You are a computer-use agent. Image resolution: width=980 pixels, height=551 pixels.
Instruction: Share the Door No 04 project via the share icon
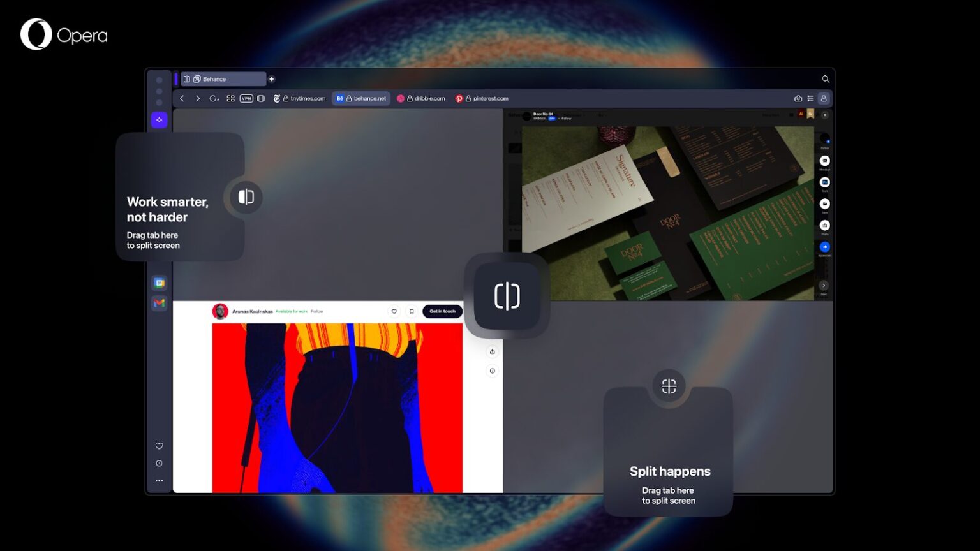click(825, 225)
